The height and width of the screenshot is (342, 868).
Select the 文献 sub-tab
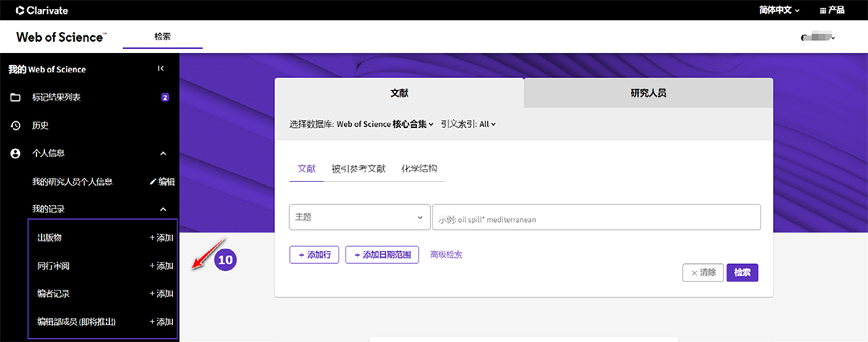click(x=307, y=169)
